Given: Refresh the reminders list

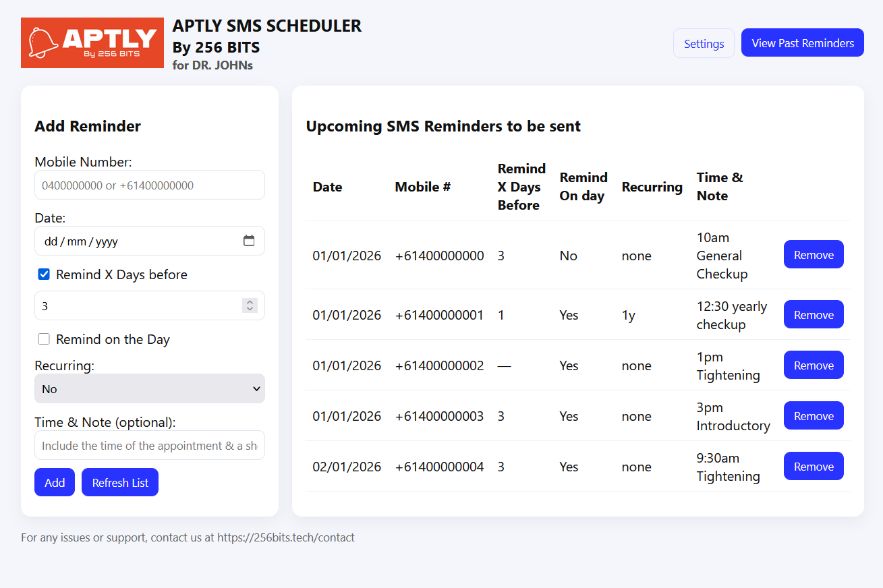Looking at the screenshot, I should 120,482.
